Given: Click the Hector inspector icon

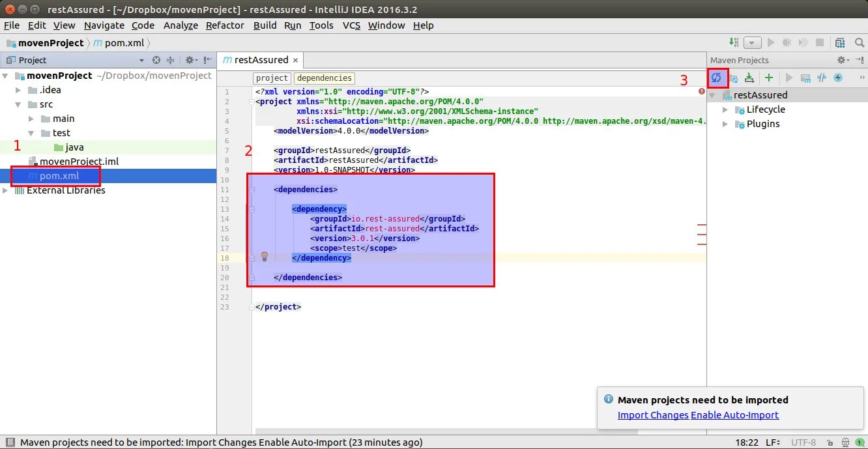Looking at the screenshot, I should (x=845, y=442).
